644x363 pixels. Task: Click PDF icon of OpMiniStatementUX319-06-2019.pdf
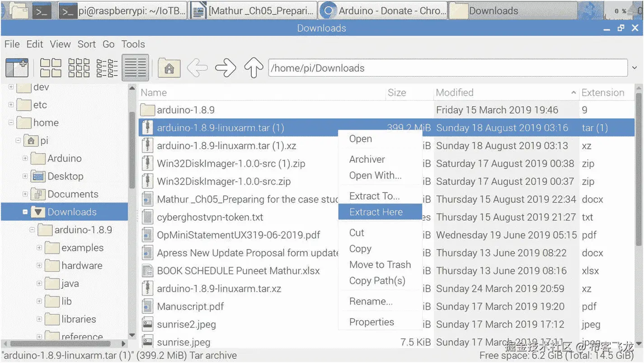point(147,235)
